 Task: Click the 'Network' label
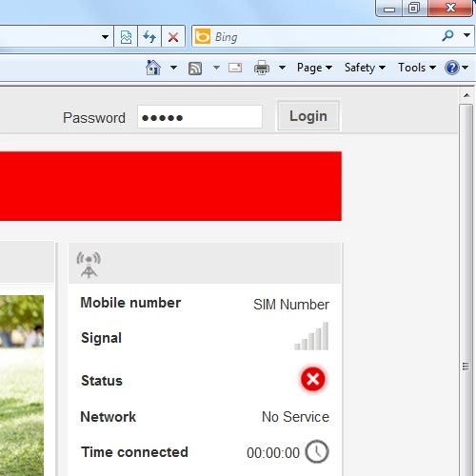(x=109, y=417)
